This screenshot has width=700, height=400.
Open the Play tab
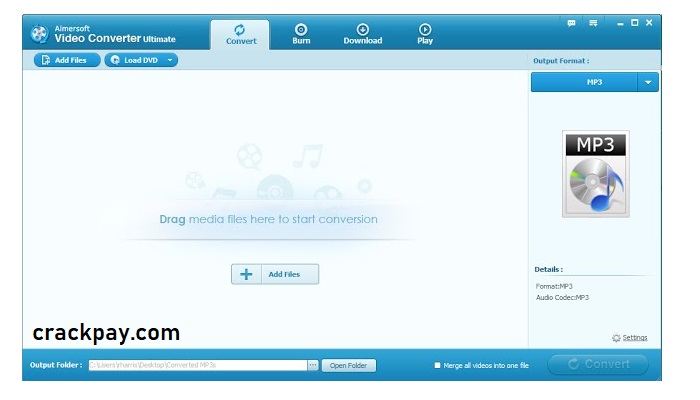[x=425, y=35]
